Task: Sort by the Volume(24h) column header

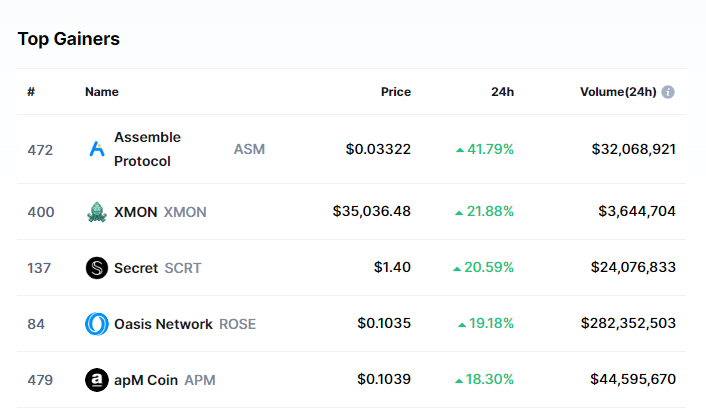Action: coord(617,92)
